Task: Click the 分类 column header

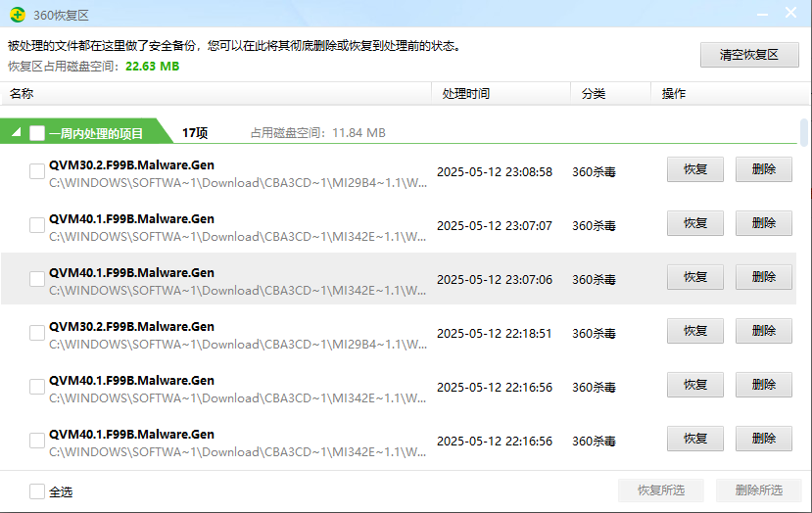Action: 593,94
